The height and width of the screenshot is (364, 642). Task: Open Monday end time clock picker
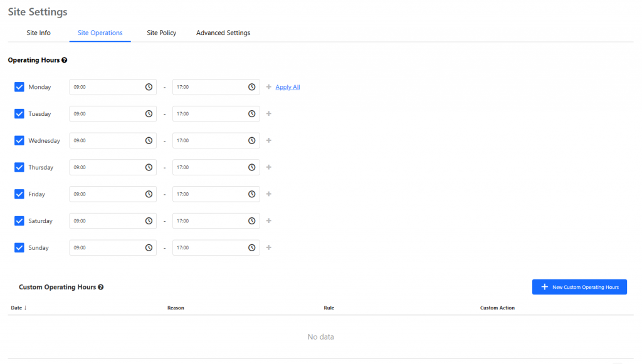click(252, 87)
